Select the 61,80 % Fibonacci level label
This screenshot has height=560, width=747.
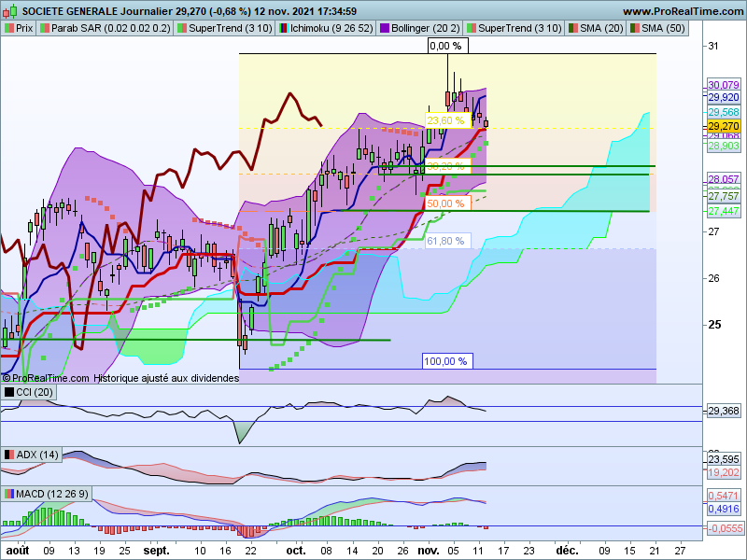coord(446,241)
